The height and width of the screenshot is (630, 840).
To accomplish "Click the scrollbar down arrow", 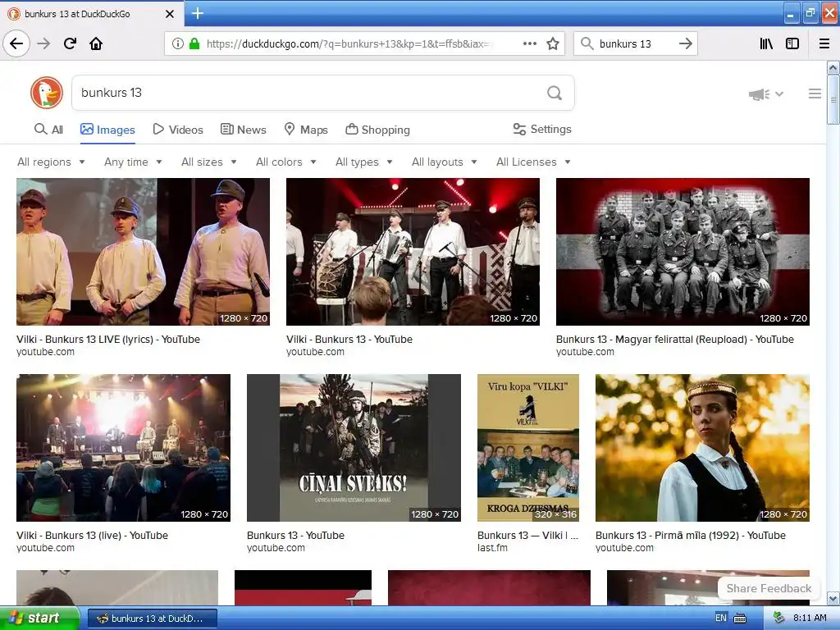I will [x=833, y=598].
